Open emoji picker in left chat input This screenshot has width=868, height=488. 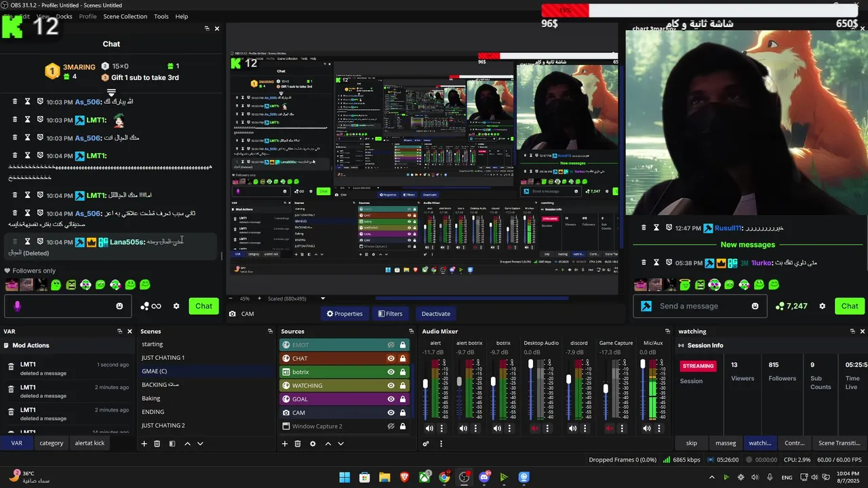click(x=120, y=306)
